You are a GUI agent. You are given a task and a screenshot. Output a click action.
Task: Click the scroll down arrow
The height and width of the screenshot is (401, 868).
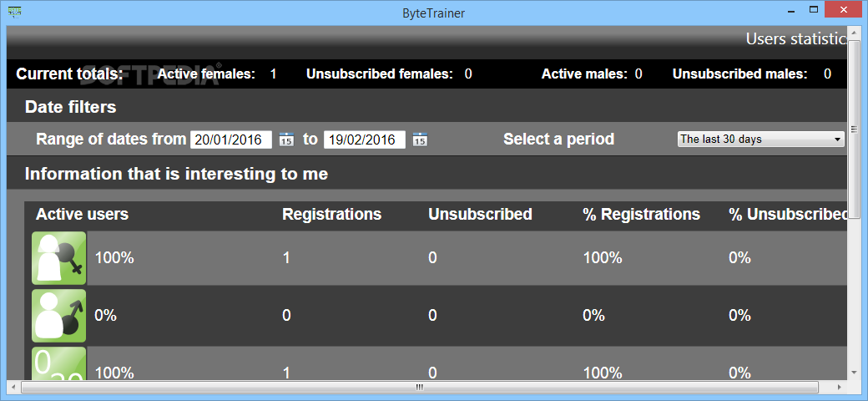coord(854,373)
